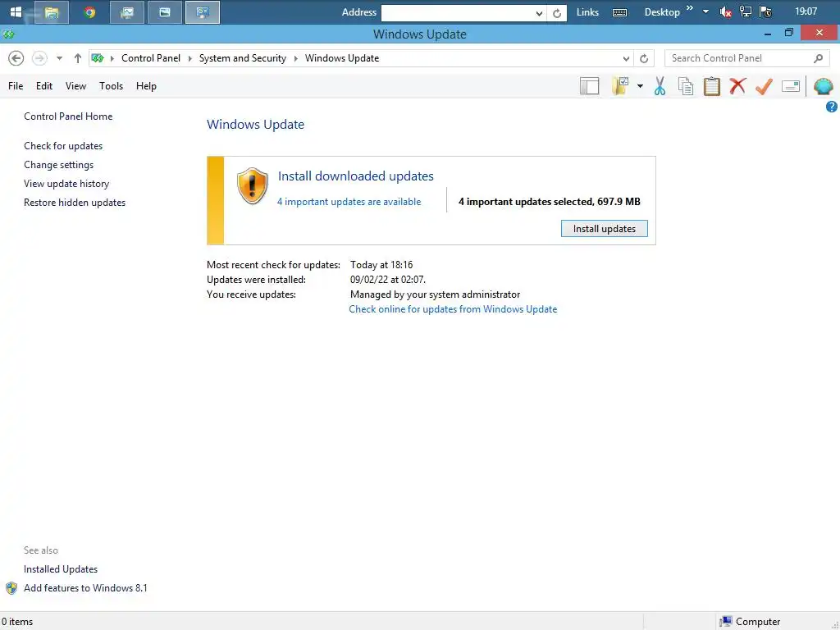Open View update history
The height and width of the screenshot is (630, 840).
point(66,184)
